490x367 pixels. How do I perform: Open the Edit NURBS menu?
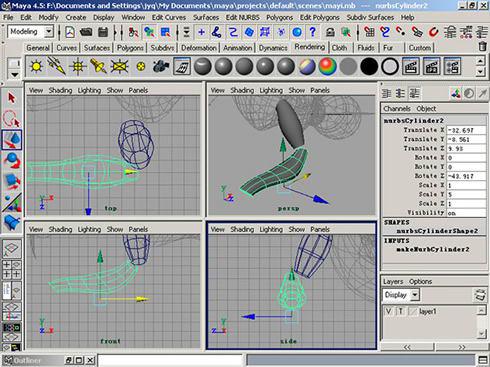pos(242,17)
